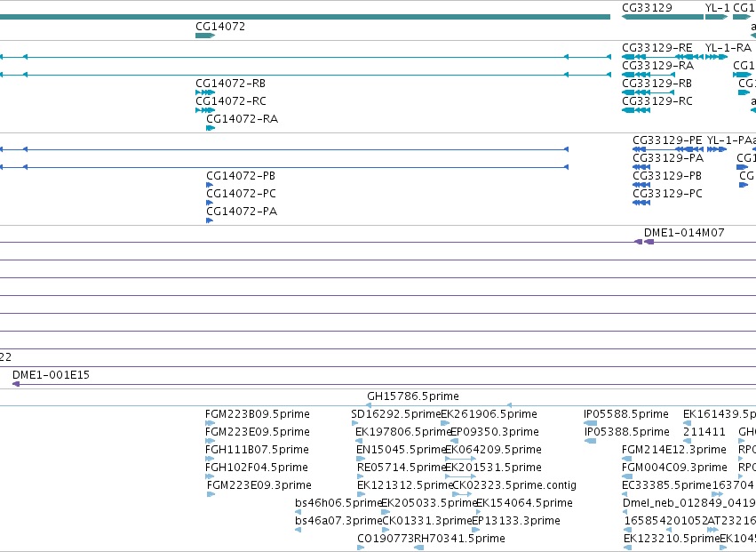Select protein CG33129-PB
This screenshot has width=756, height=552.
(667, 176)
